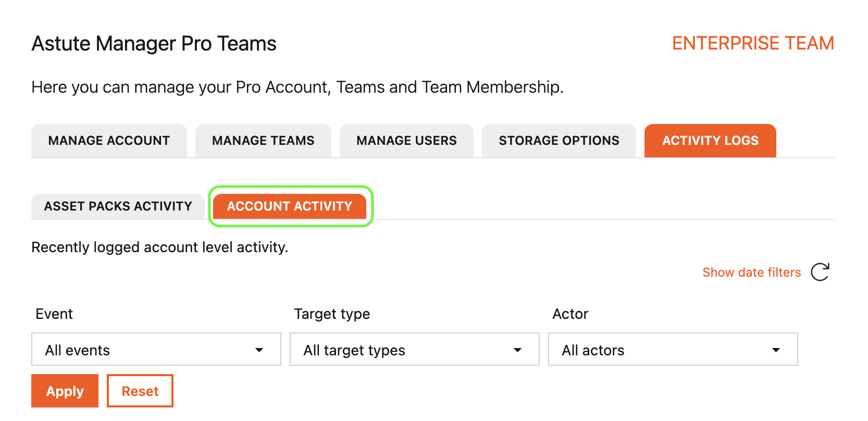Click the arrow on the Event dropdown
The image size is (868, 421).
(259, 350)
